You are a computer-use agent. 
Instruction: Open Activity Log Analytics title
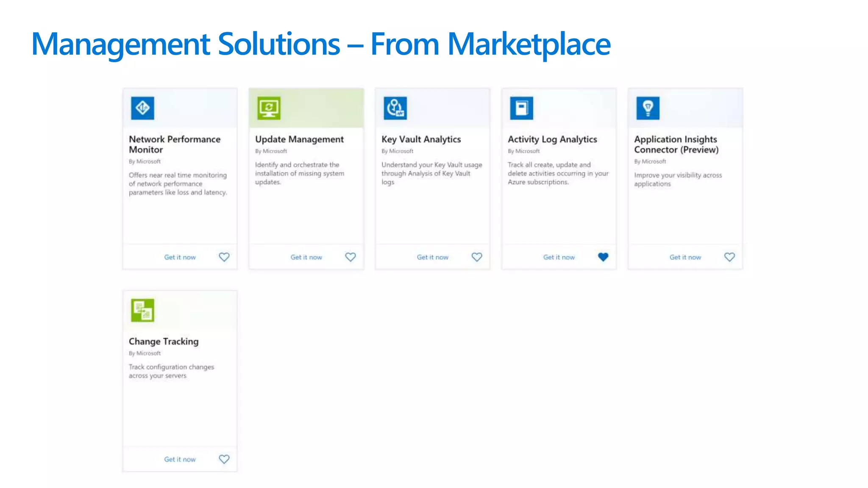(552, 139)
